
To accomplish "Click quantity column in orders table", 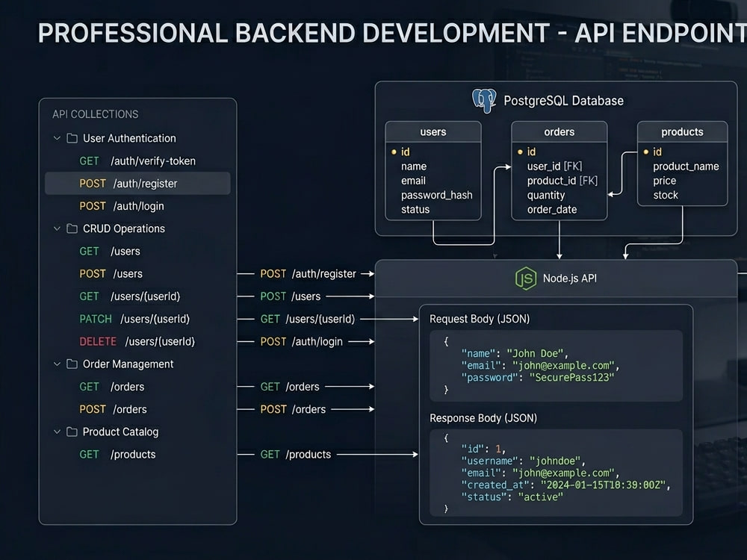I will pos(546,195).
